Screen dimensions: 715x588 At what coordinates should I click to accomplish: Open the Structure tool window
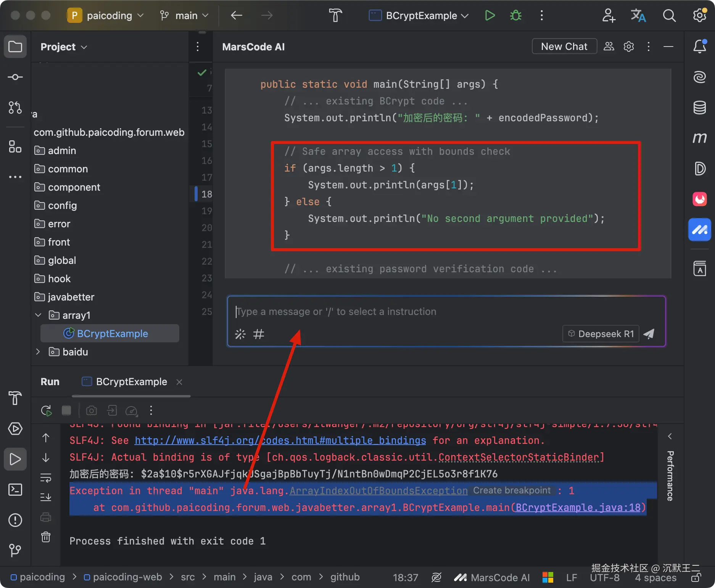click(15, 146)
